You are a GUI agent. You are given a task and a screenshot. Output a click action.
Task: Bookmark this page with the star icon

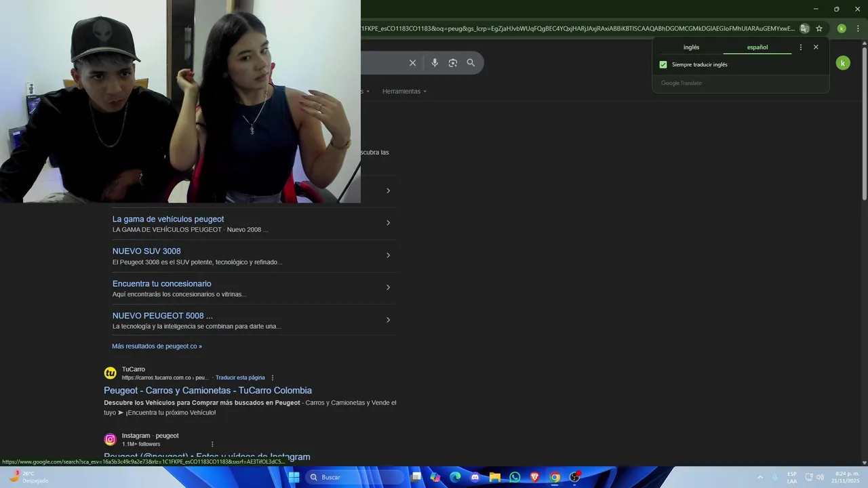click(x=819, y=28)
